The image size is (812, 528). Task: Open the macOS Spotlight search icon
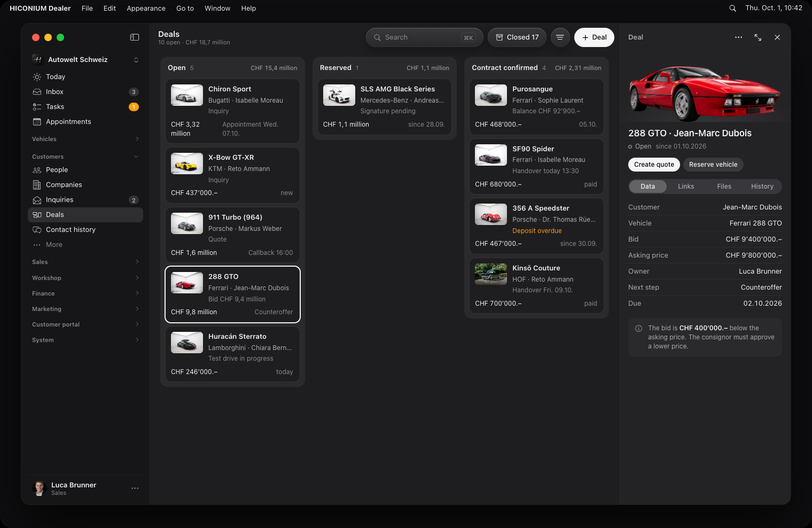coord(732,8)
